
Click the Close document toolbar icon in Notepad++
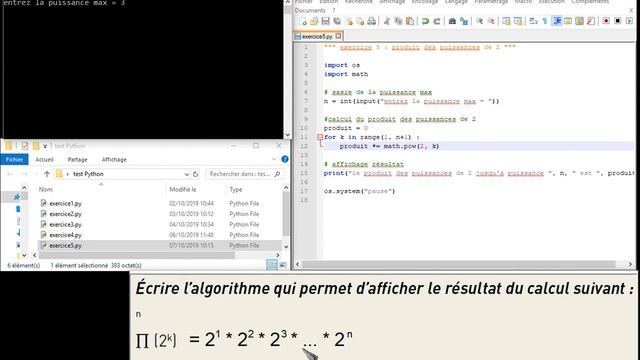point(349,21)
